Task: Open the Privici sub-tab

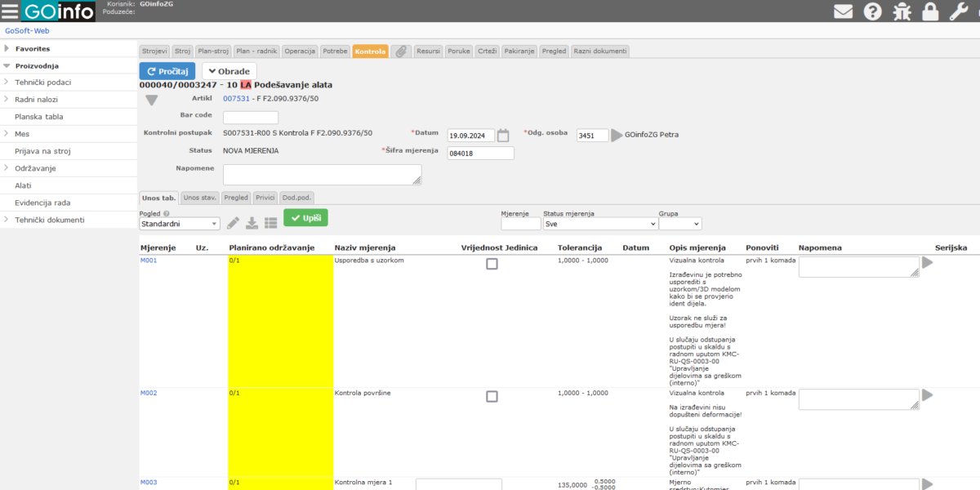Action: tap(265, 198)
